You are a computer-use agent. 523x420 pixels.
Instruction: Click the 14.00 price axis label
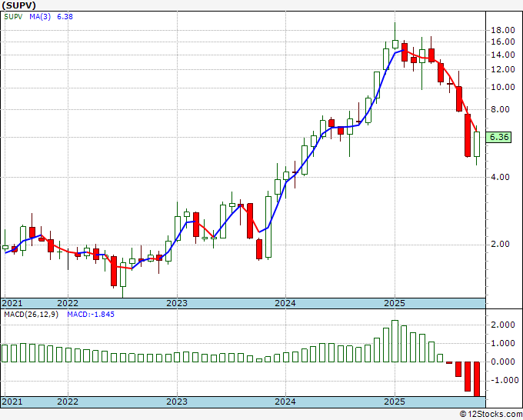(x=503, y=55)
